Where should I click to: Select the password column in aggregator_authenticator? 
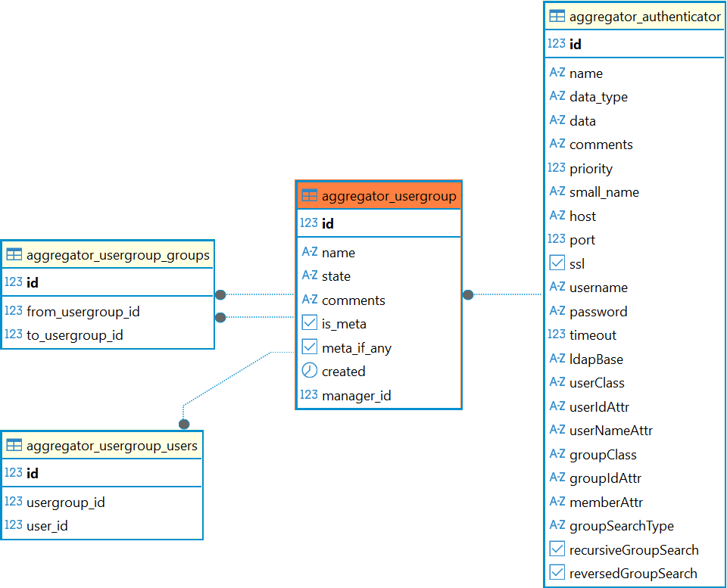(598, 311)
